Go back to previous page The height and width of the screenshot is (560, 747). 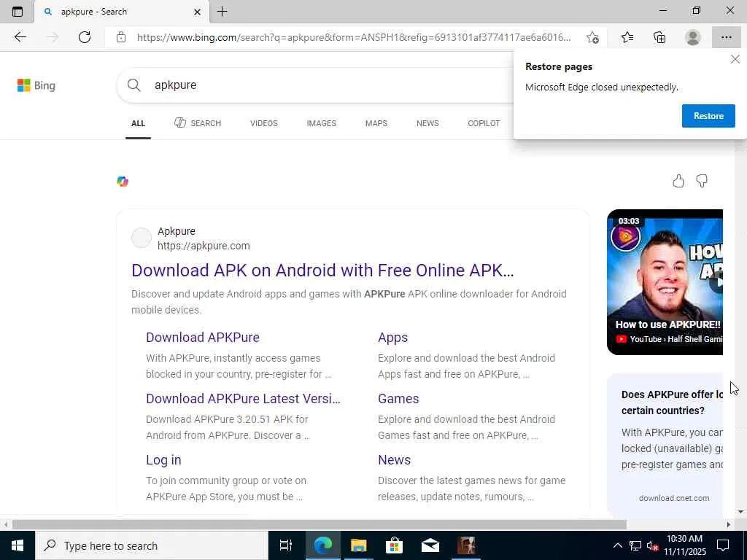pos(20,37)
